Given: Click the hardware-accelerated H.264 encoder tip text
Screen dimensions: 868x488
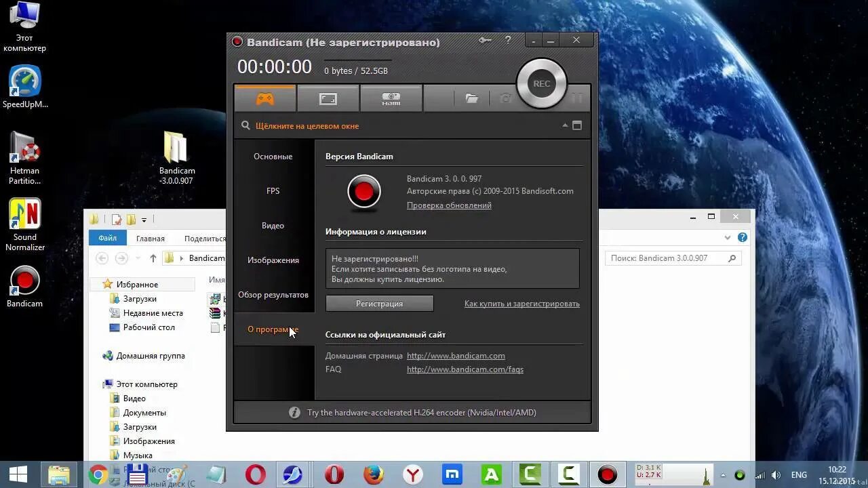Looking at the screenshot, I should click(422, 412).
